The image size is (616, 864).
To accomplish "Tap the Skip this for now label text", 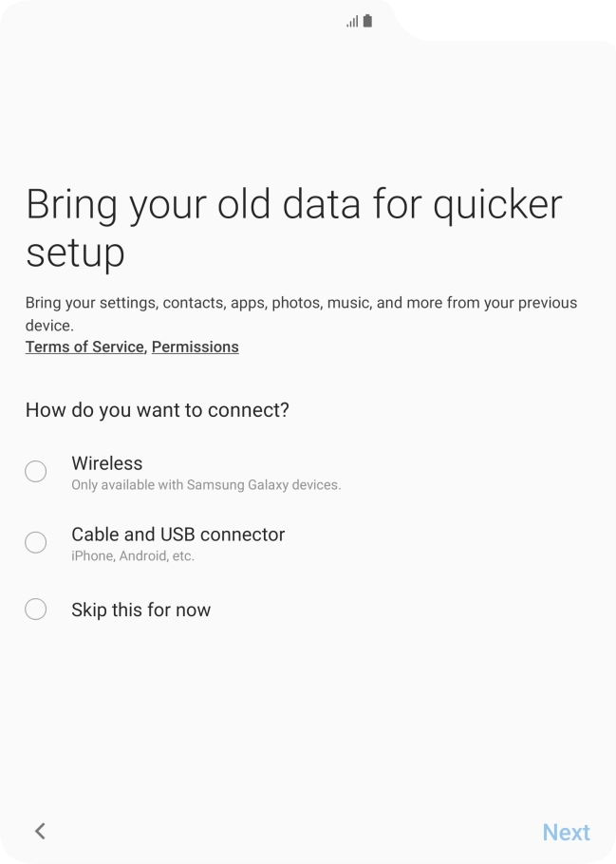I will point(140,610).
